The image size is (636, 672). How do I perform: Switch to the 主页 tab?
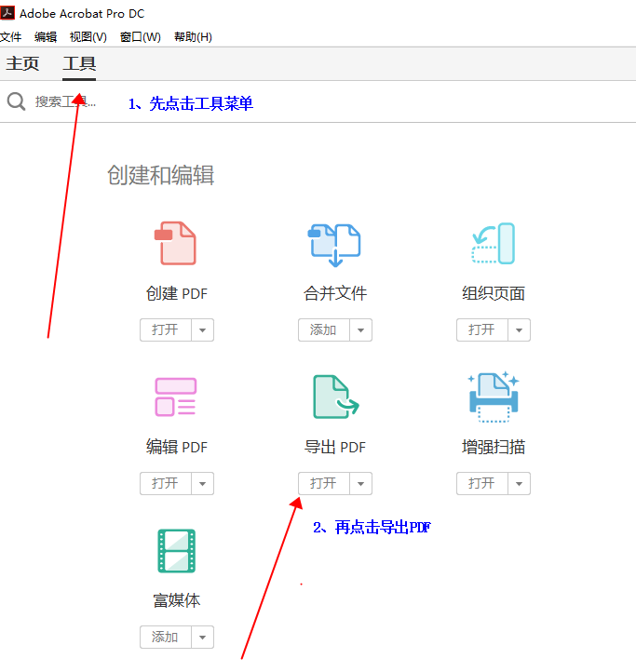pyautogui.click(x=22, y=63)
